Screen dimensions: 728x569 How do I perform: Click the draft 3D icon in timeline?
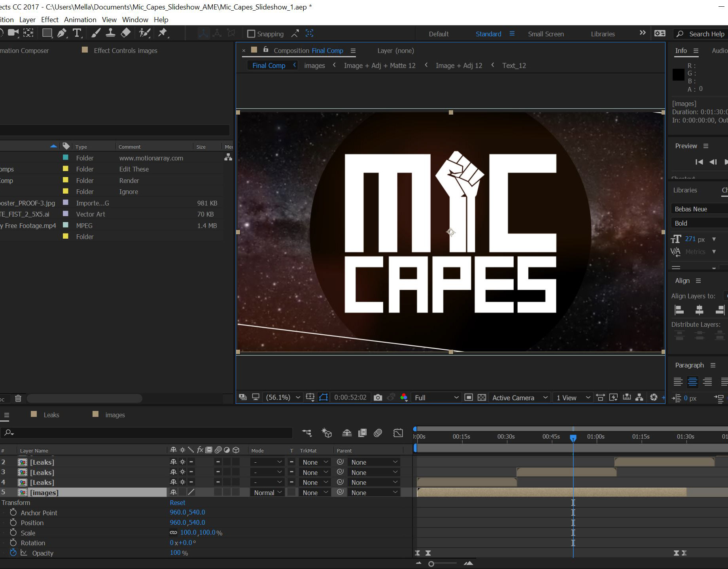tap(327, 433)
